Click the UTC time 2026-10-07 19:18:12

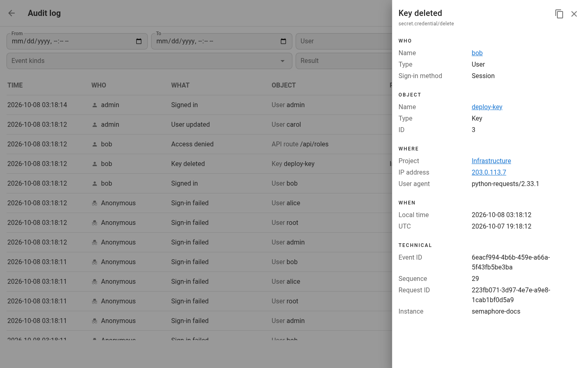coord(501,226)
